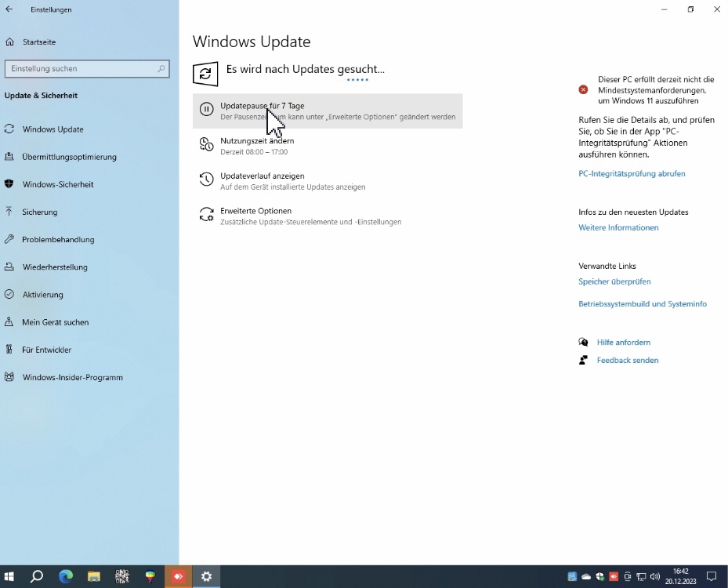Screen dimensions: 728x588
Task: Click the 'Windows Update' page title
Action: point(252,42)
